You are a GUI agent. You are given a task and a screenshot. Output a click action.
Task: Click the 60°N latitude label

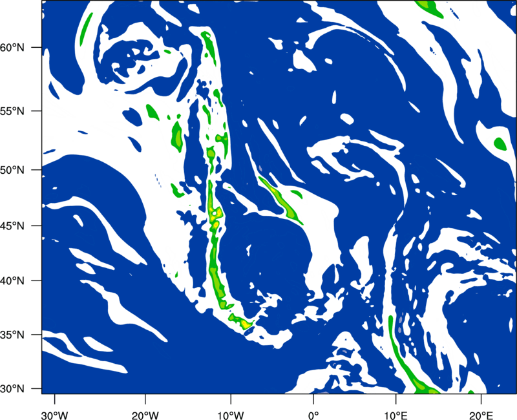(x=12, y=47)
